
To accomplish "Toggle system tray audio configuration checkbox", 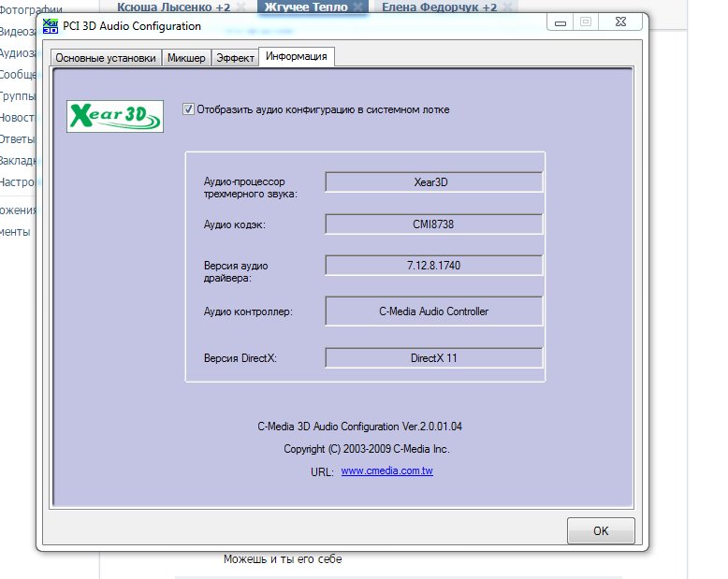I will [188, 109].
